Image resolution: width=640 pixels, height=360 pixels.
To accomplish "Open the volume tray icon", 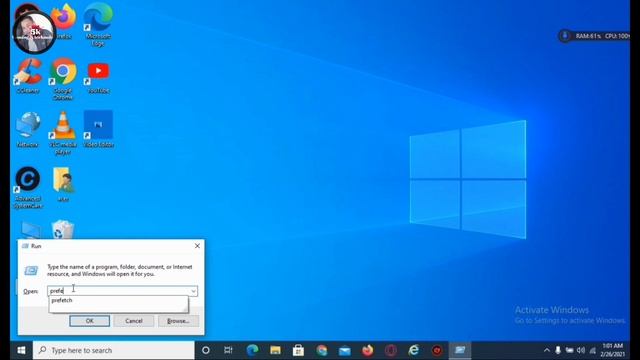I will point(581,350).
